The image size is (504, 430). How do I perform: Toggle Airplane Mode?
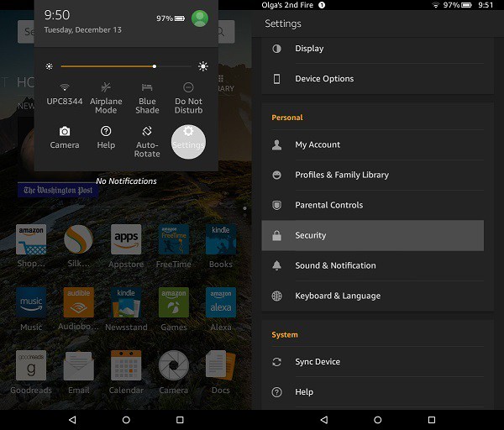pyautogui.click(x=106, y=98)
